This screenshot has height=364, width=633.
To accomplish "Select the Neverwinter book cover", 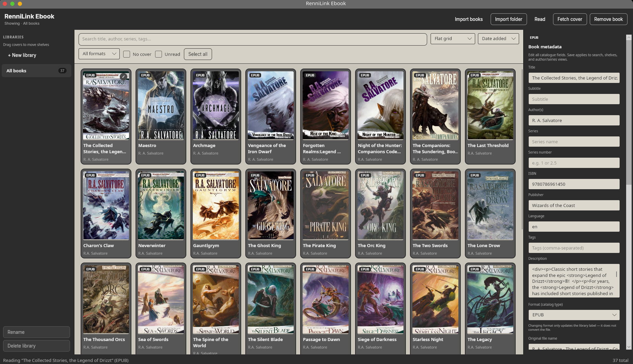I will coord(161,205).
